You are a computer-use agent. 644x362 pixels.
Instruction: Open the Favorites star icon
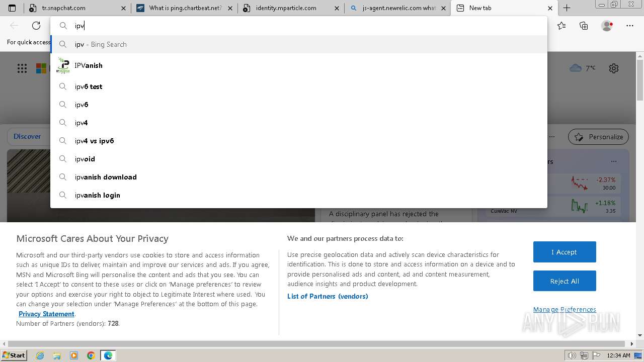point(561,26)
